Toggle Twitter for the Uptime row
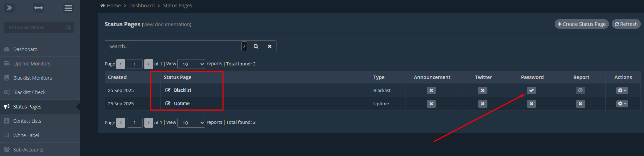This screenshot has height=156, width=644. point(482,104)
